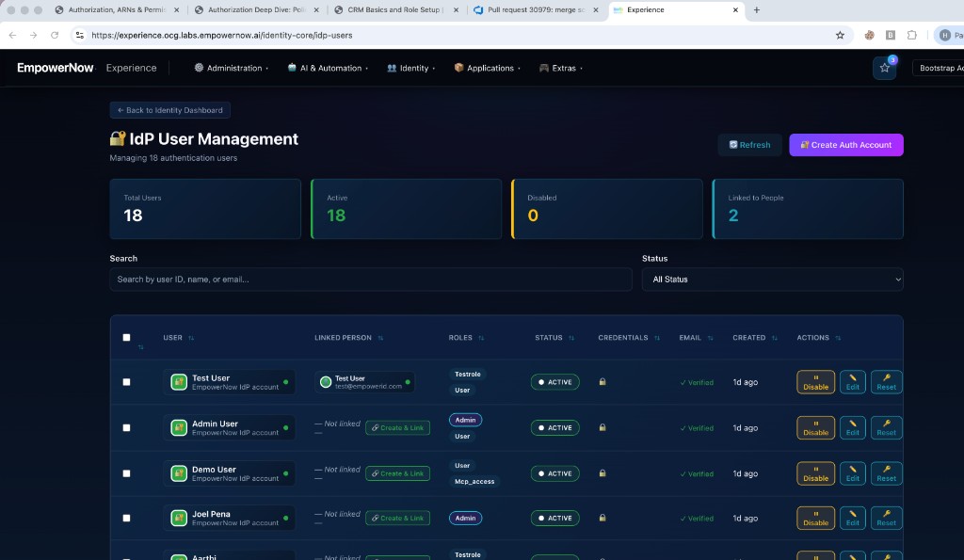This screenshot has width=964, height=560.
Task: Go back to Identity Dashboard
Action: [x=170, y=110]
